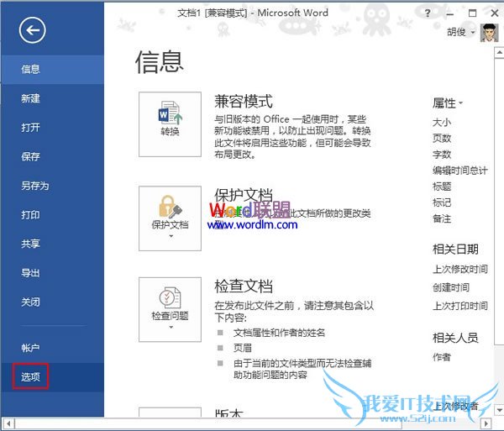
Task: Click the 相关人员 heading
Action: [455, 338]
